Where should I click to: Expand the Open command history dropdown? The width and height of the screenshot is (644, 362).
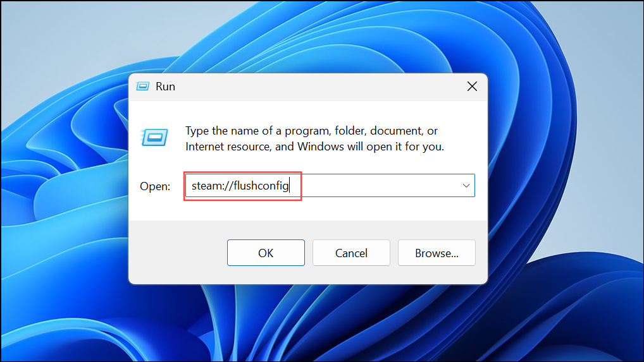(466, 186)
